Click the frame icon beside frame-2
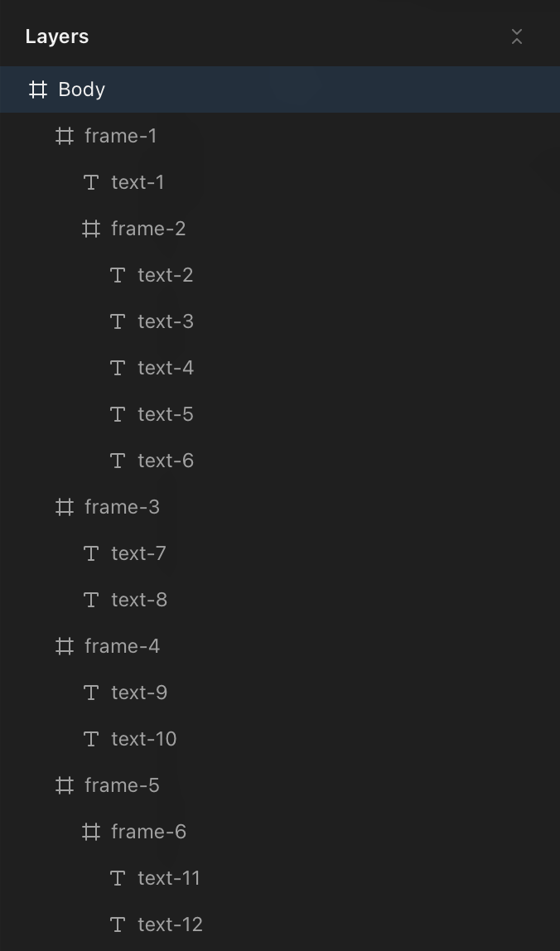560x951 pixels. click(91, 229)
